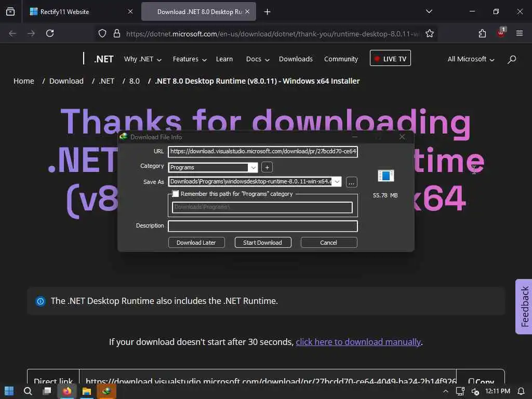Click the click here to download manually link
The image size is (532, 399).
358,342
